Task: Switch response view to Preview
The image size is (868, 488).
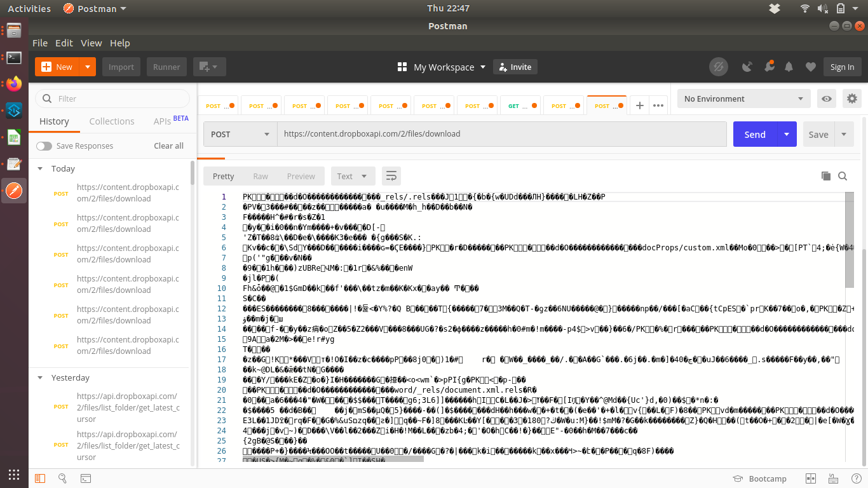Action: [x=301, y=176]
